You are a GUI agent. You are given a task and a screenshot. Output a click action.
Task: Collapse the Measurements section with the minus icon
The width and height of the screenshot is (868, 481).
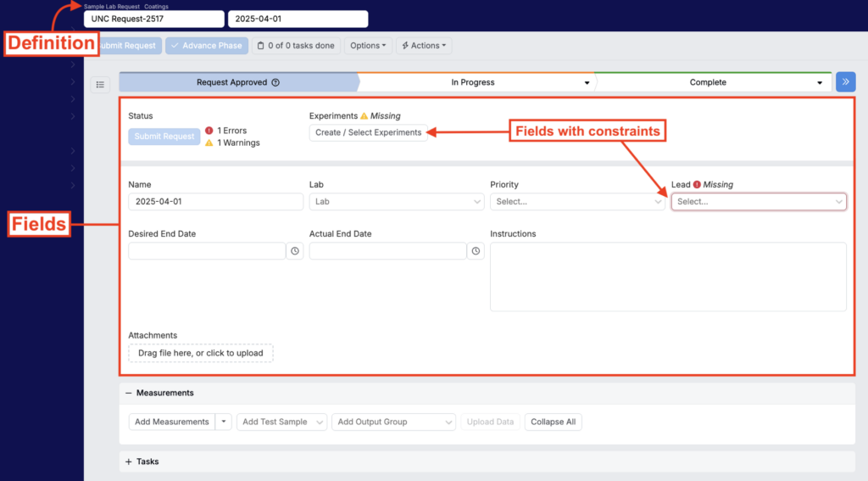click(129, 393)
